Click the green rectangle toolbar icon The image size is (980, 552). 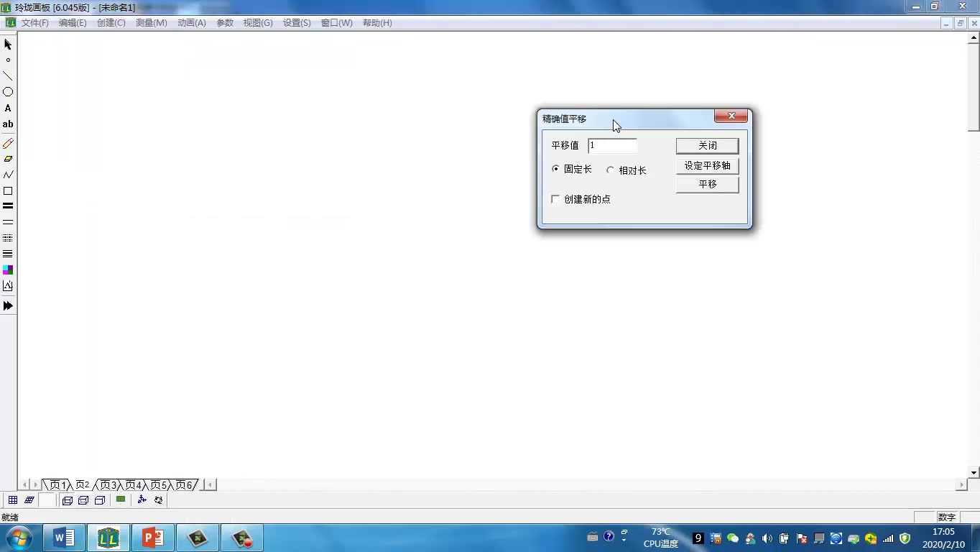tap(121, 500)
